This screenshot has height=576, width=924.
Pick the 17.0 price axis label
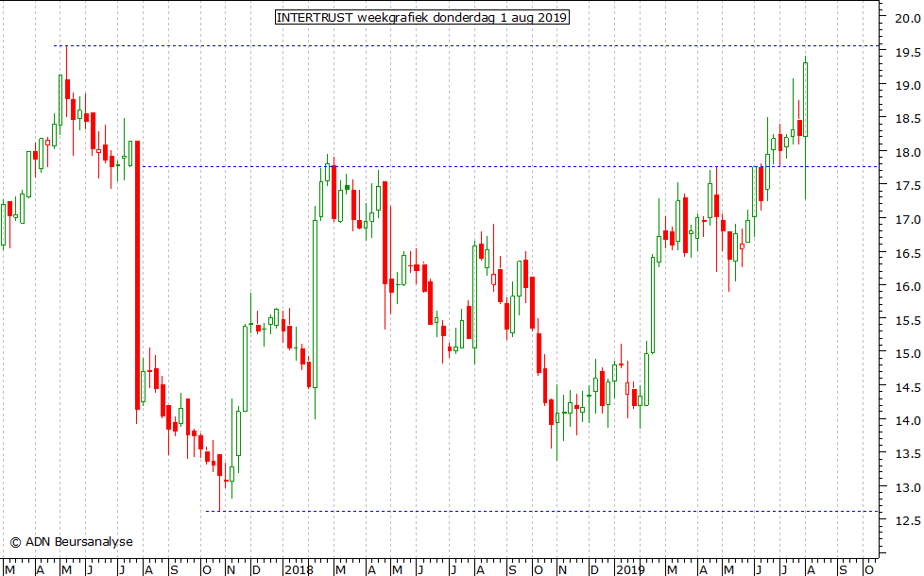(x=907, y=220)
